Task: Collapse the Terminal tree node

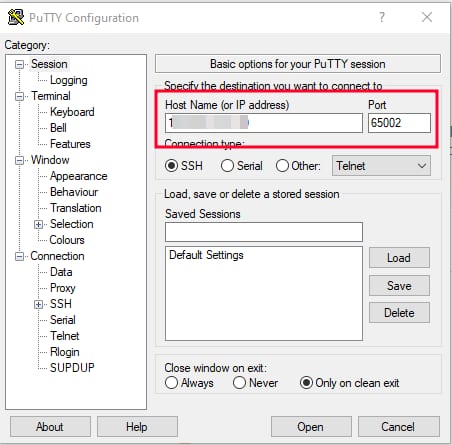Action: (20, 96)
